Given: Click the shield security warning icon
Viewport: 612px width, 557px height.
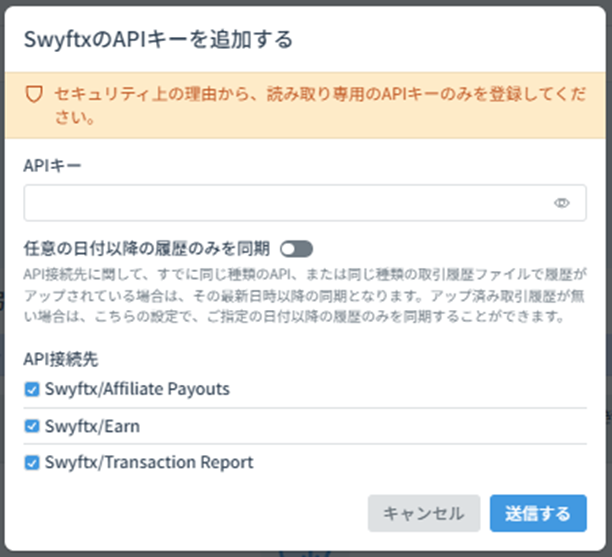Looking at the screenshot, I should pos(34,94).
